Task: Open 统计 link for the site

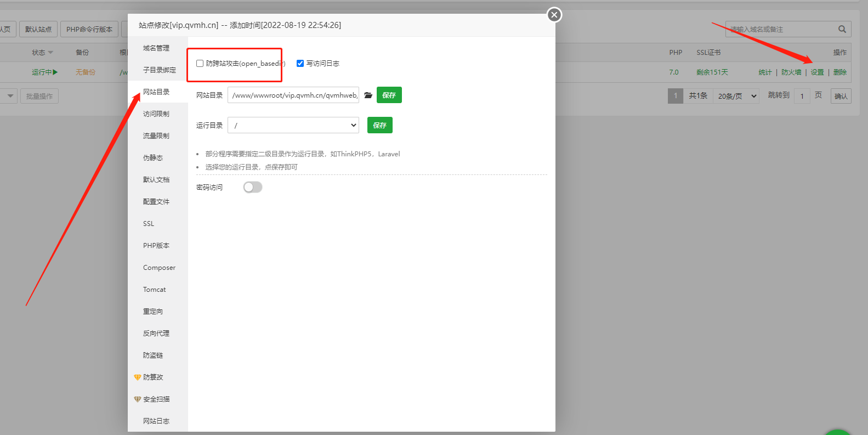Action: coord(765,72)
